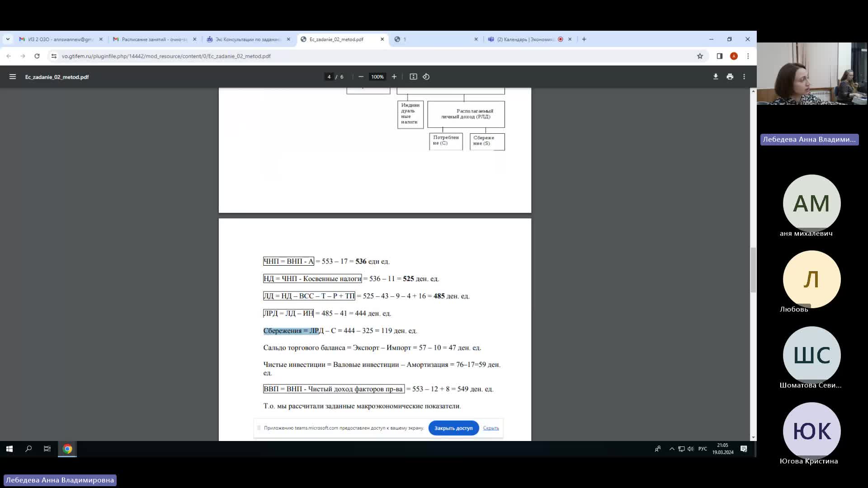This screenshot has width=868, height=488.
Task: Open the notification center icon
Action: (x=744, y=449)
